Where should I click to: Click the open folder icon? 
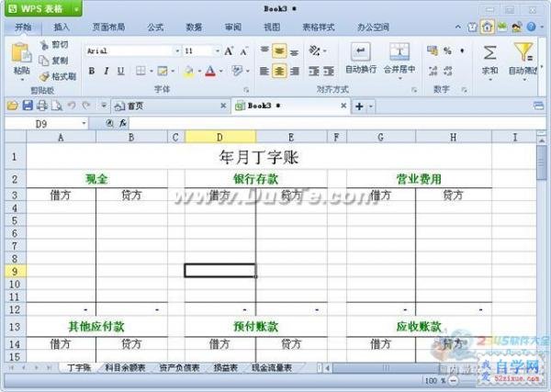coord(12,106)
